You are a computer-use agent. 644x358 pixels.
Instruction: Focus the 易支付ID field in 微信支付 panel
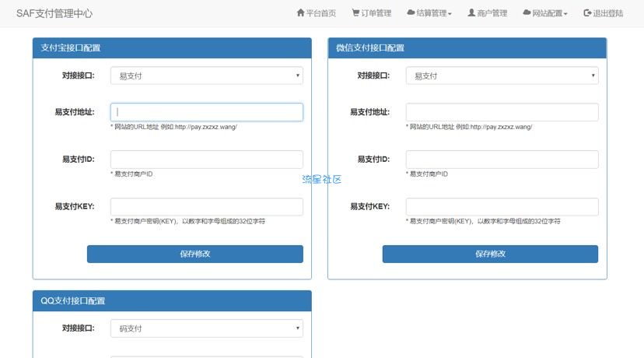502,160
